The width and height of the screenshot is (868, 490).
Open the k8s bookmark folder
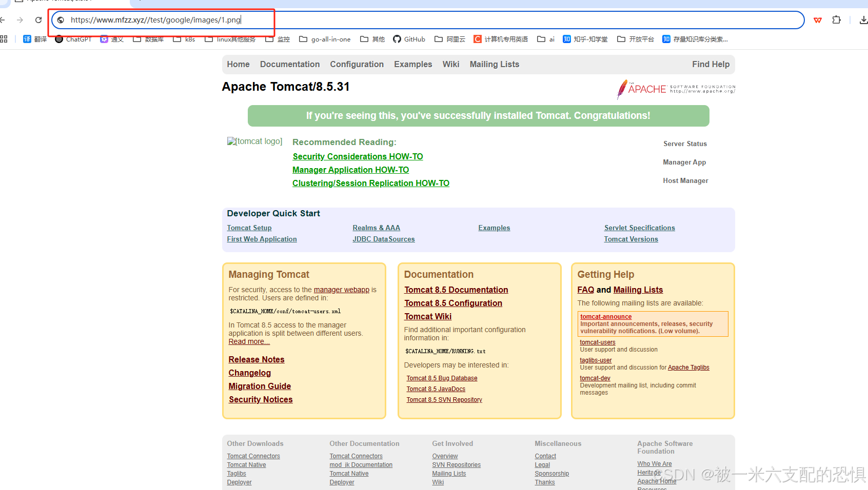click(x=184, y=39)
